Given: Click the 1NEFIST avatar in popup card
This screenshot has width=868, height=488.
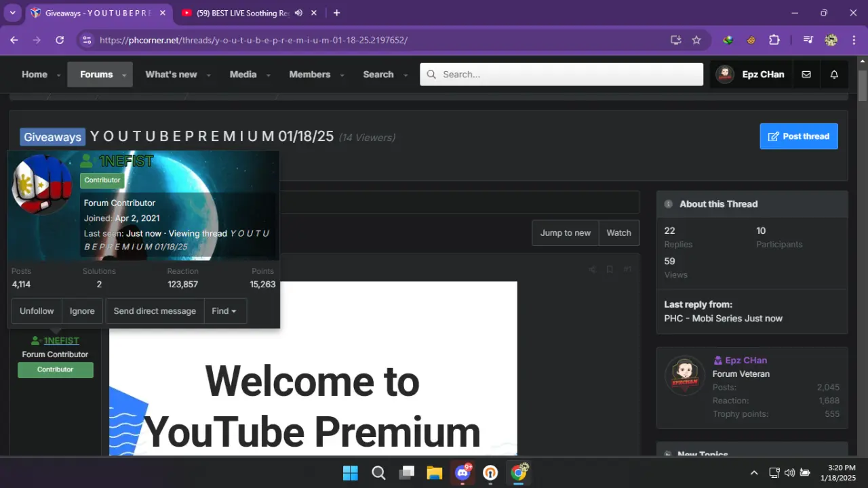Looking at the screenshot, I should click(x=41, y=184).
